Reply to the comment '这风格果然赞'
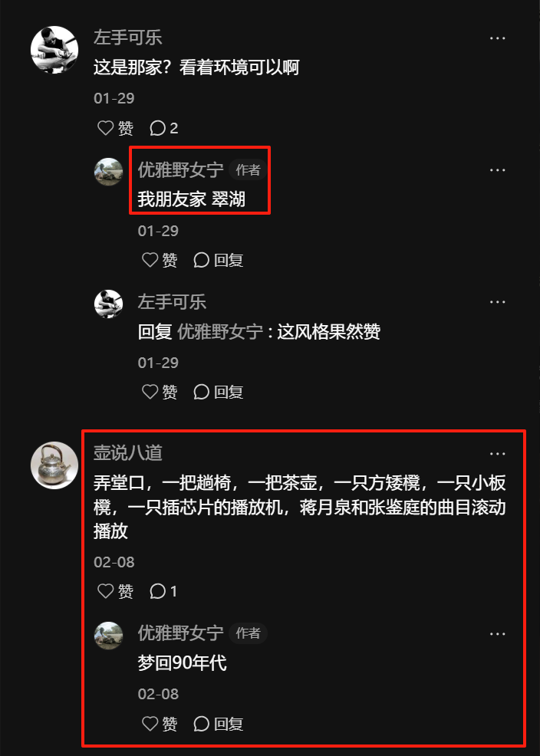The height and width of the screenshot is (756, 540). (218, 392)
